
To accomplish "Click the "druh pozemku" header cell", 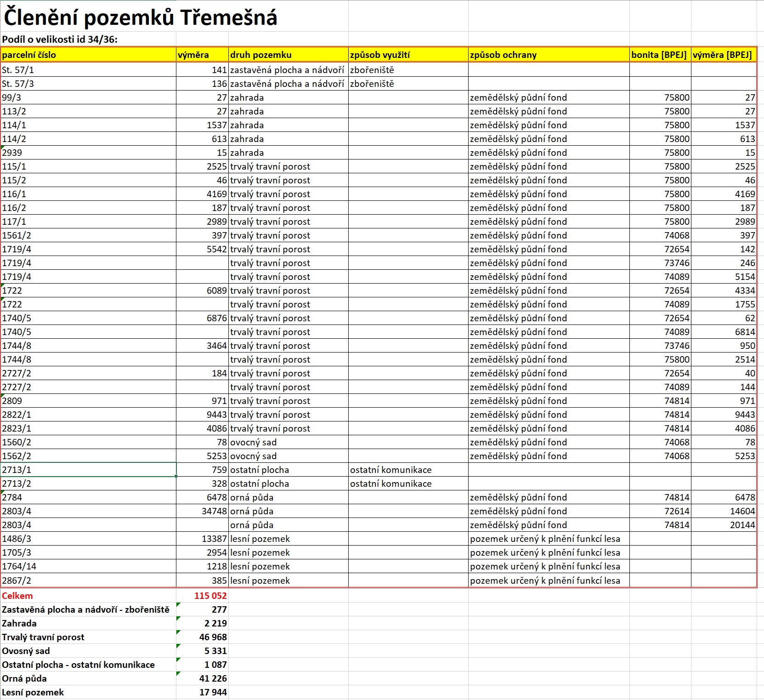I will pos(289,55).
